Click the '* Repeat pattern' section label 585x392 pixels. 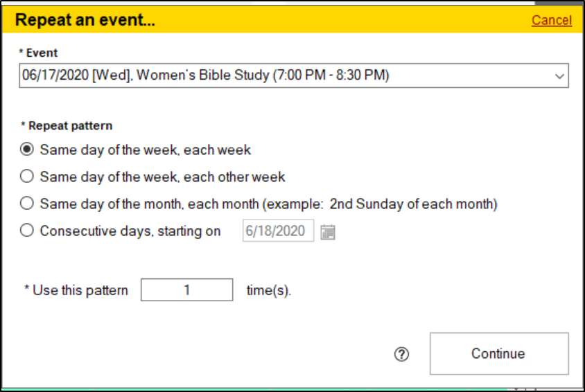(x=67, y=125)
